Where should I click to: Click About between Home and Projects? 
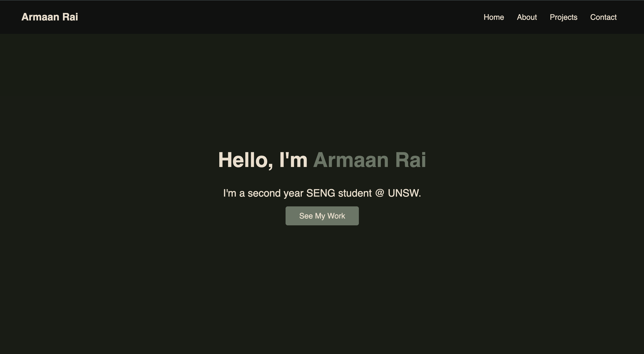click(x=527, y=17)
